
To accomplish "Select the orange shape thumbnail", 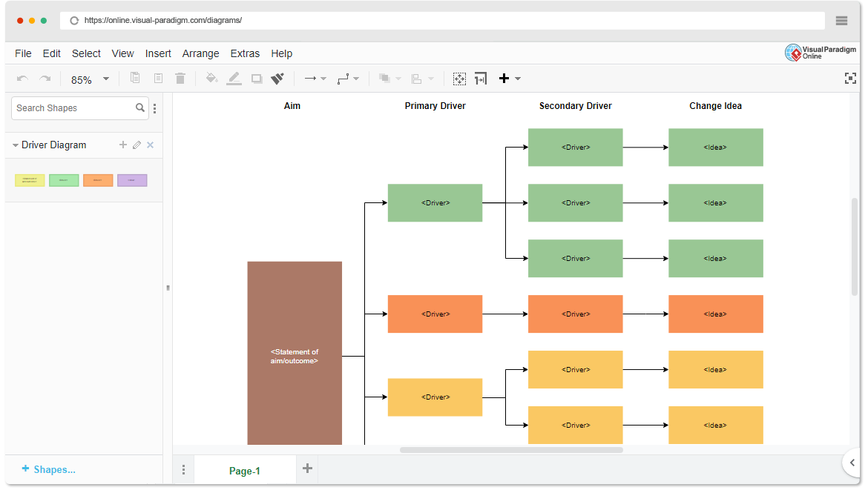I will [x=98, y=180].
